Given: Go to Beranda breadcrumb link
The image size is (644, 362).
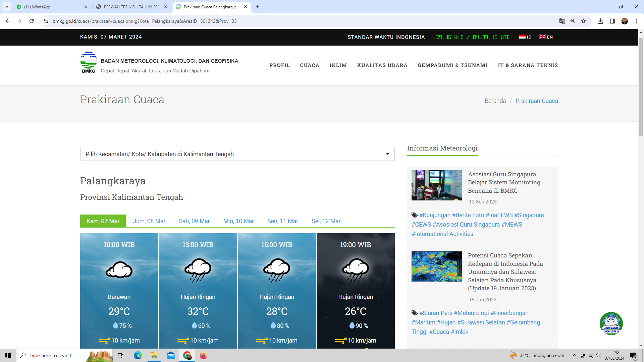Looking at the screenshot, I should pyautogui.click(x=495, y=101).
